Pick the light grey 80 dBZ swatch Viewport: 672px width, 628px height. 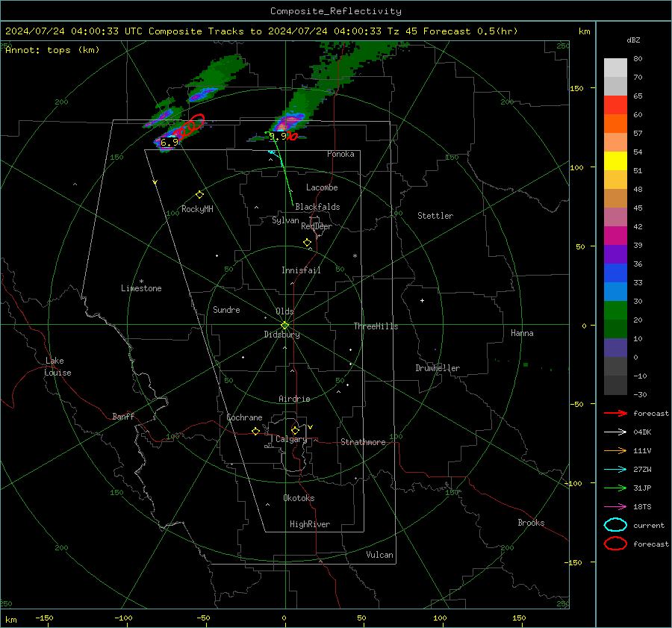615,68
